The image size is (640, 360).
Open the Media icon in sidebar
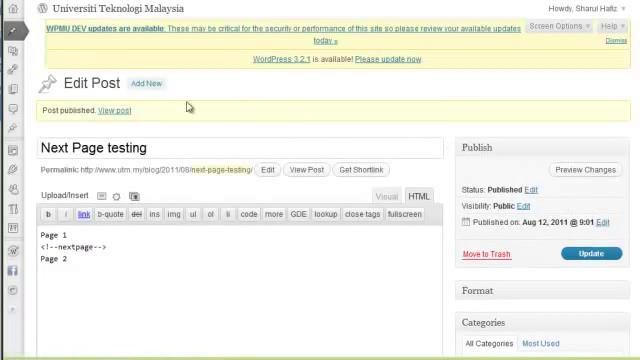[13, 51]
